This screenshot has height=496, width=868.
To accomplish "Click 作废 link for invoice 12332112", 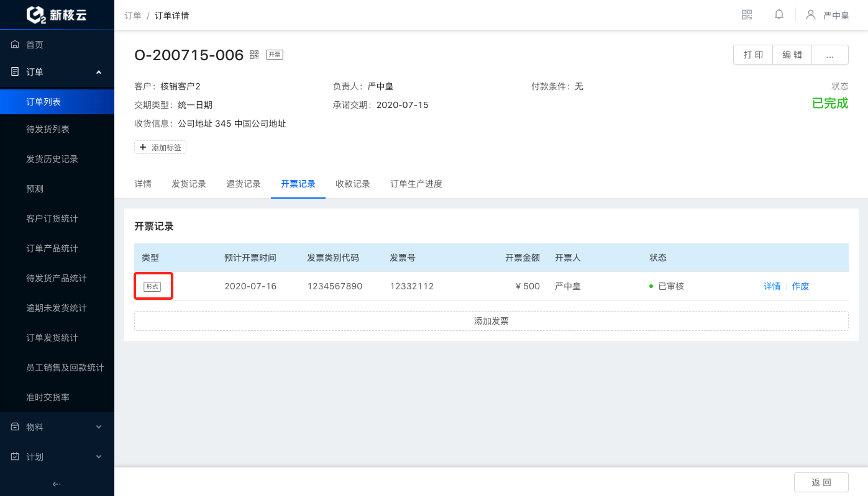I will [800, 286].
